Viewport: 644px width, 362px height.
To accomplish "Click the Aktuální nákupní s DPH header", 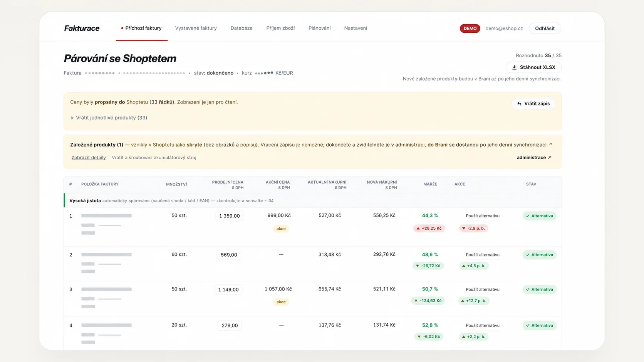I will click(x=327, y=185).
